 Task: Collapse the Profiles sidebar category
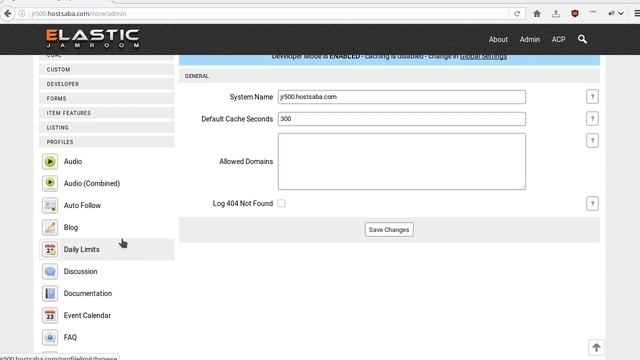[107, 142]
